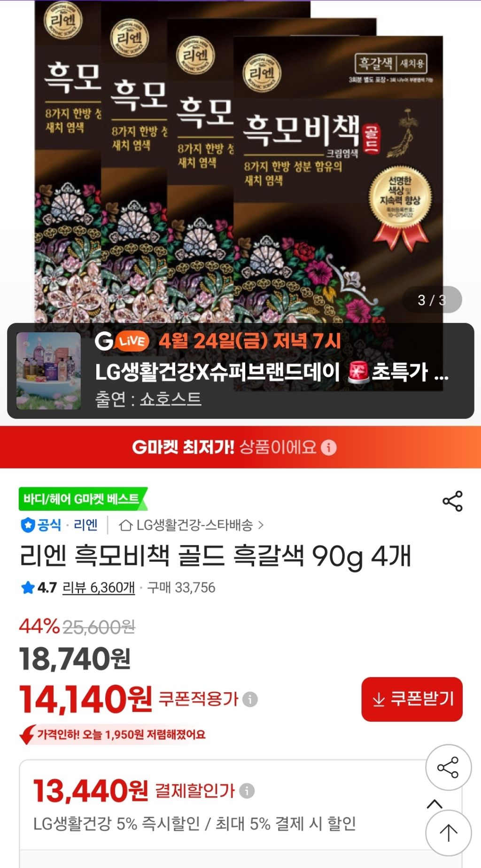Open LG생활건강-스타배송 shop via arrow

click(261, 525)
